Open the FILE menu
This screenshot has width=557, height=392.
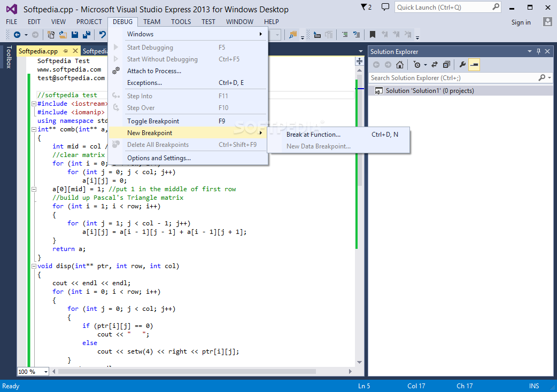click(11, 22)
